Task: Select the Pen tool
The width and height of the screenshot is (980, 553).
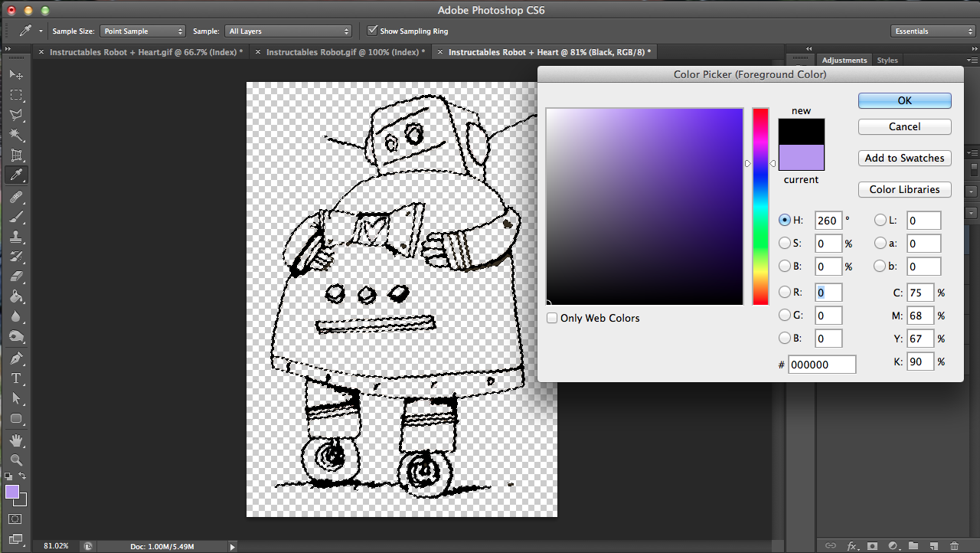Action: tap(16, 358)
